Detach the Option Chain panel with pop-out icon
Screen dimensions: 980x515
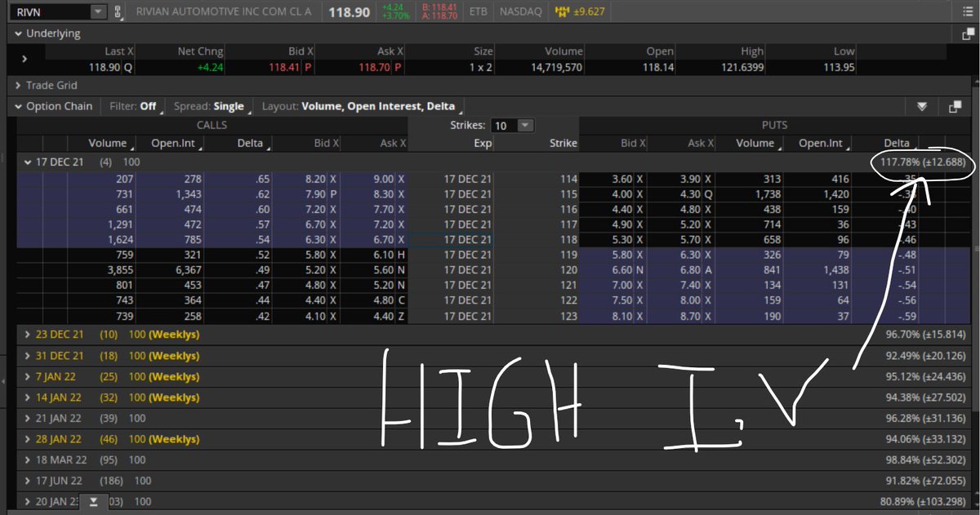[955, 107]
